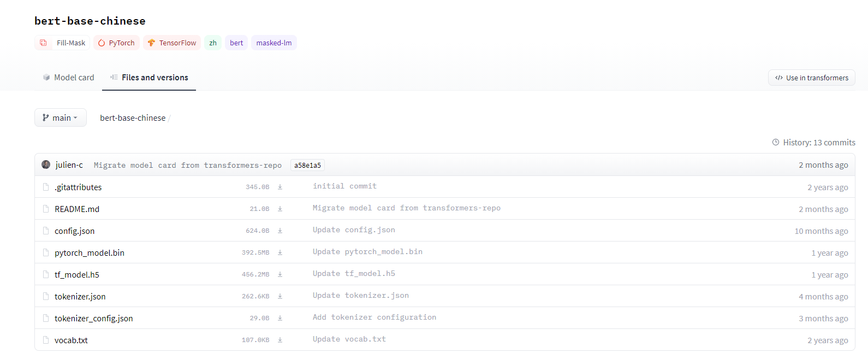The width and height of the screenshot is (868, 353).
Task: Open the main branch dropdown
Action: coord(61,117)
